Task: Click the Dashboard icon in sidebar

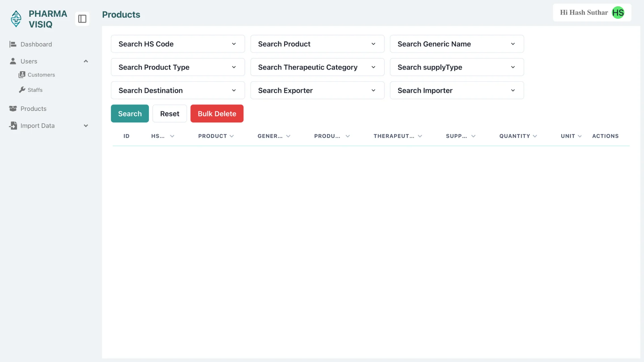Action: coord(13,44)
